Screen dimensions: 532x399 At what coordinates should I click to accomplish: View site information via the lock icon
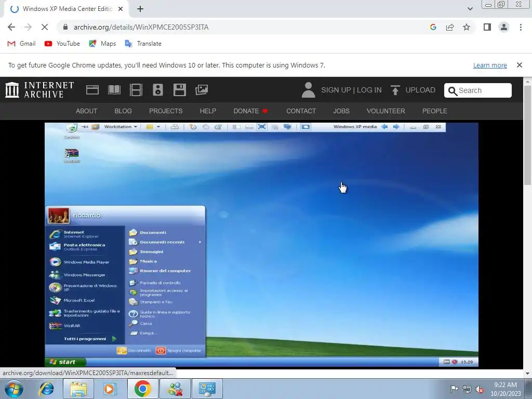pos(65,27)
